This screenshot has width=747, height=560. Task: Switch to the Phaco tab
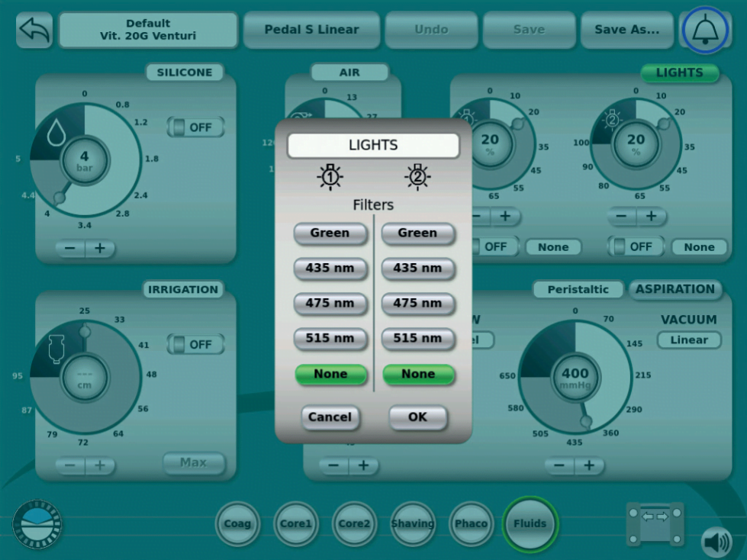click(471, 523)
